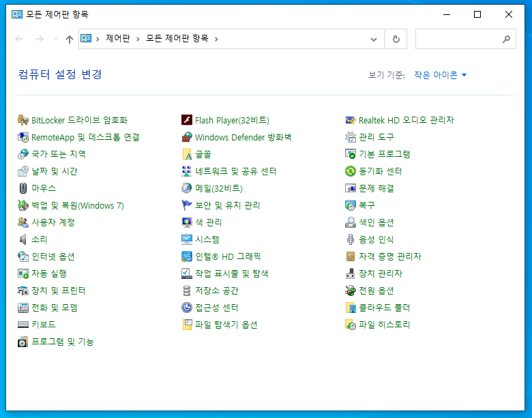The image size is (532, 418).
Task: Expand the address bar history dropdown
Action: 374,40
